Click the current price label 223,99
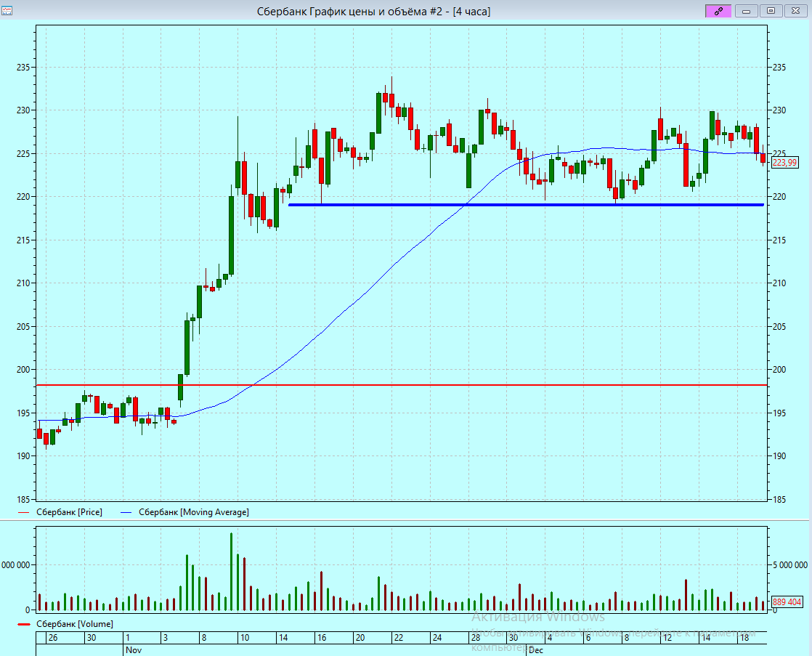 click(784, 163)
